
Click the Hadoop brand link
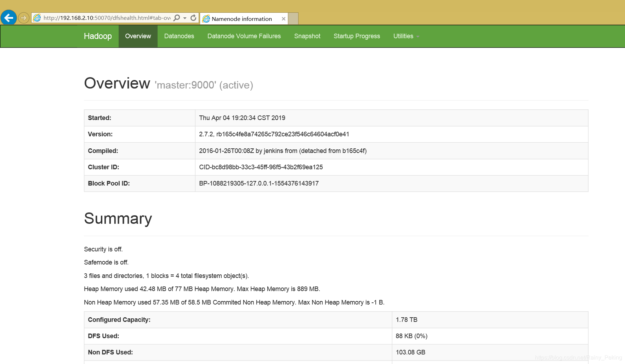tap(98, 36)
